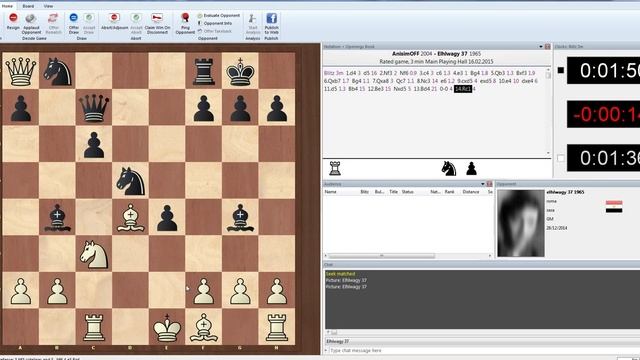Click the opponent's Egypt flag
640x360 pixels.
[614, 207]
